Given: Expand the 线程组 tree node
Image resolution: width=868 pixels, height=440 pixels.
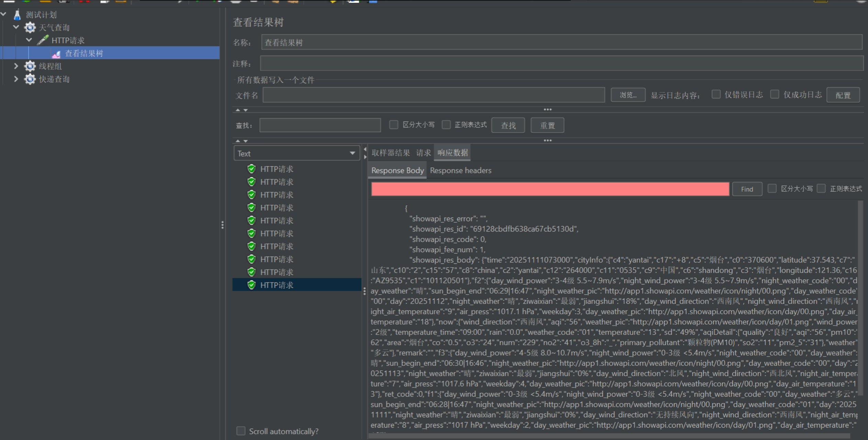Looking at the screenshot, I should (16, 66).
